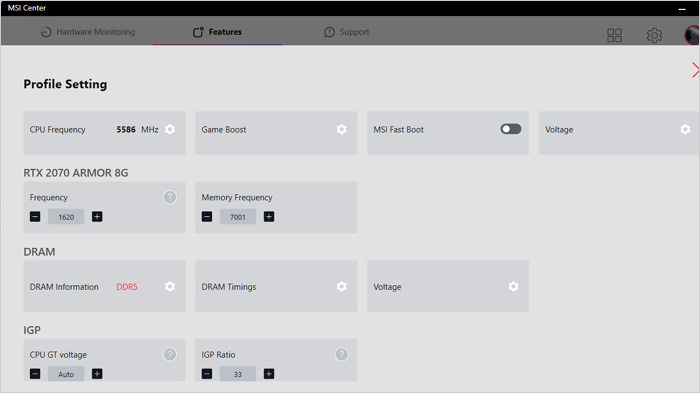Click the MSI Fast Boot label
This screenshot has height=393, width=700.
click(399, 130)
